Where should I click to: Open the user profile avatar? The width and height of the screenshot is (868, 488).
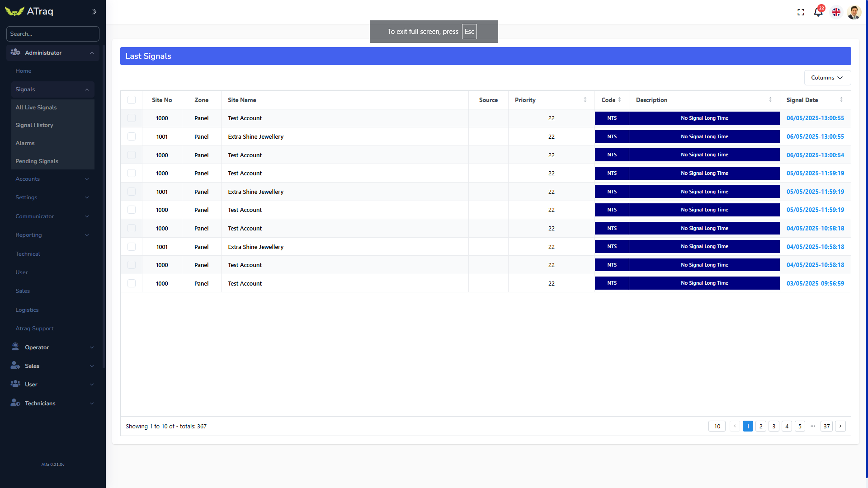coord(854,12)
